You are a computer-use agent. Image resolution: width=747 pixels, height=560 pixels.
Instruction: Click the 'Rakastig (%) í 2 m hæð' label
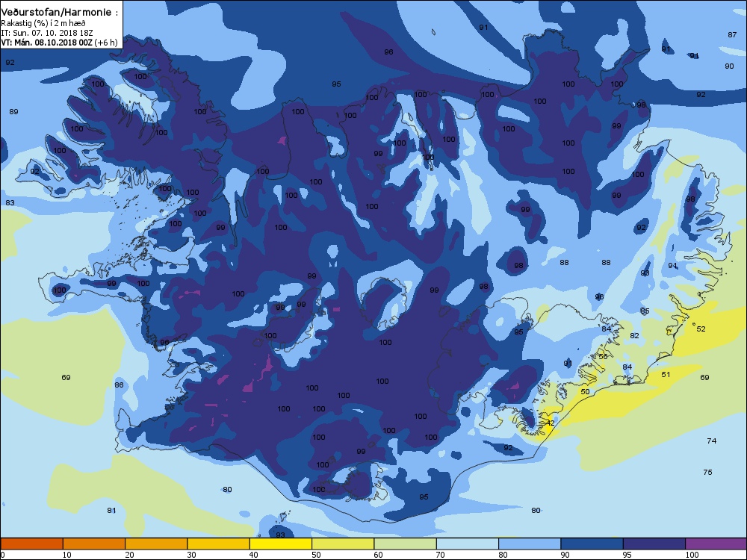[x=43, y=23]
